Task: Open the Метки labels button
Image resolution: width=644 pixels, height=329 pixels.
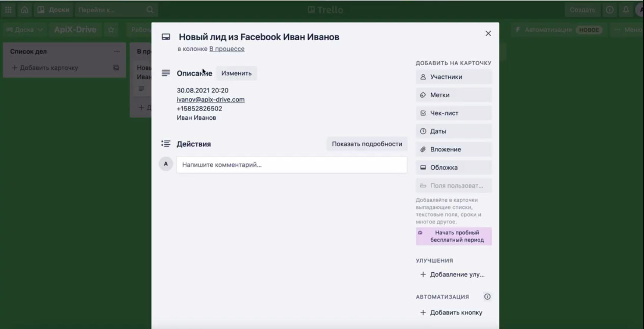Action: click(x=454, y=95)
